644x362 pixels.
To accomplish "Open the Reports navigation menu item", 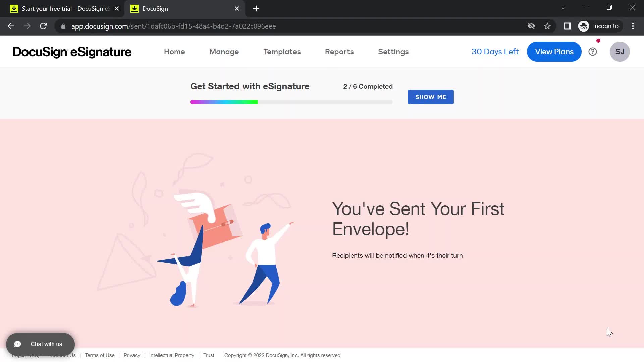I will [x=339, y=52].
